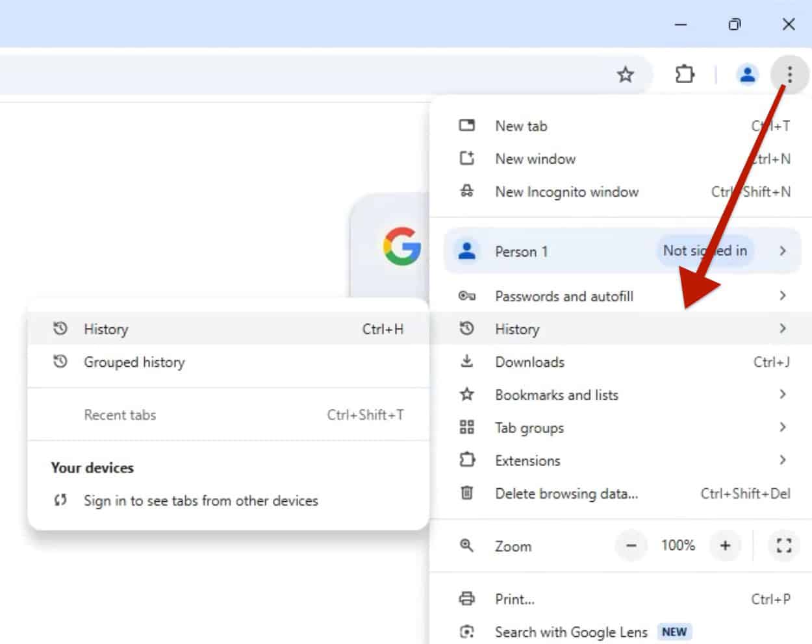Open a New tab from the menu

coord(520,125)
